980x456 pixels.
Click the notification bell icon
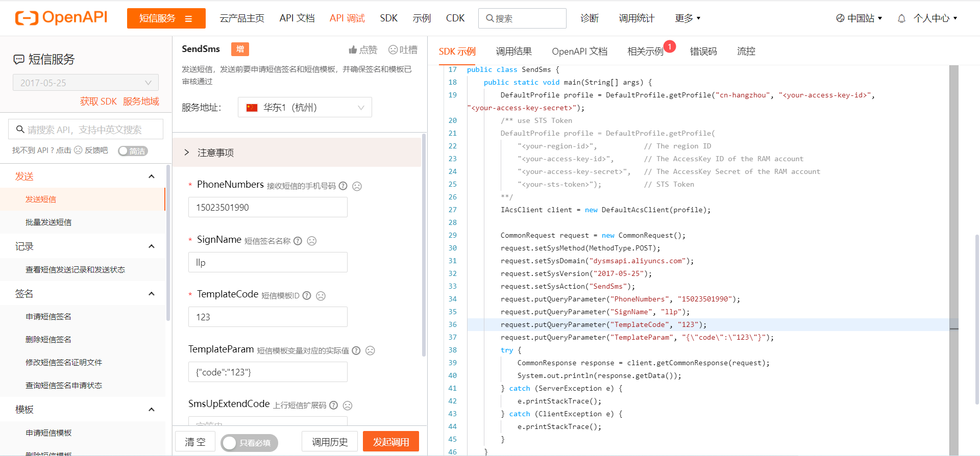[x=901, y=18]
